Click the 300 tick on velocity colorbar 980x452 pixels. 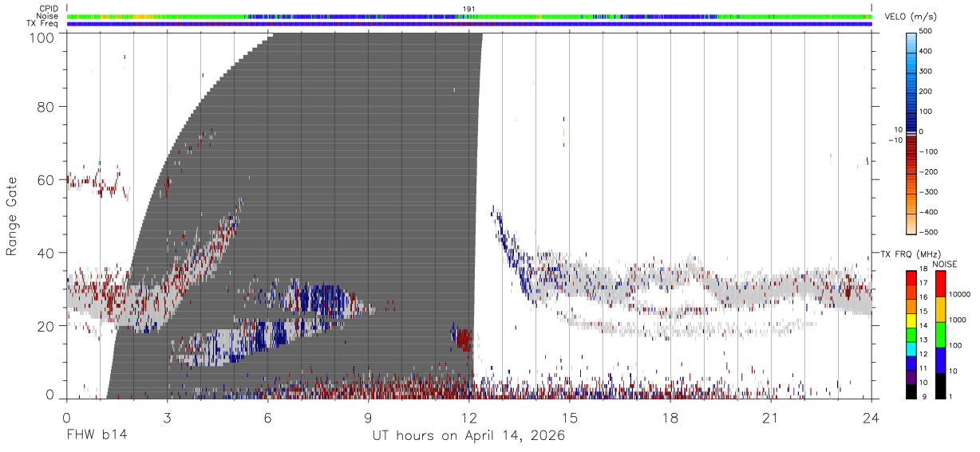(x=927, y=71)
